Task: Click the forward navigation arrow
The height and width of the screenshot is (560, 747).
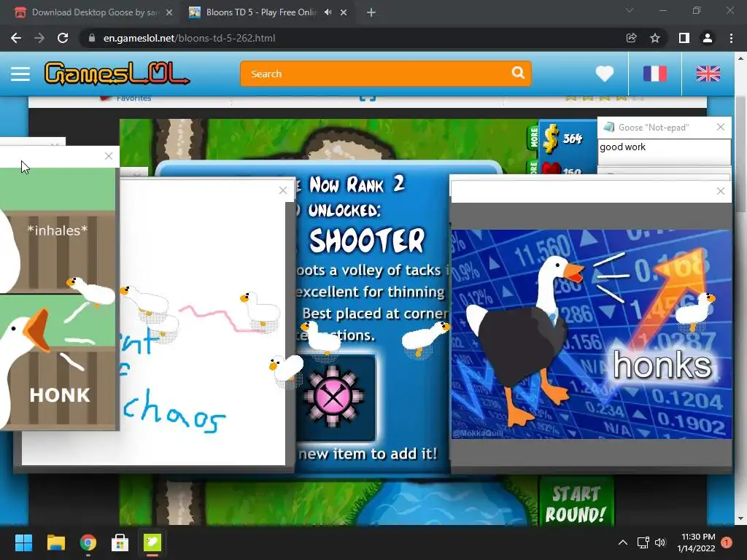Action: coord(39,38)
